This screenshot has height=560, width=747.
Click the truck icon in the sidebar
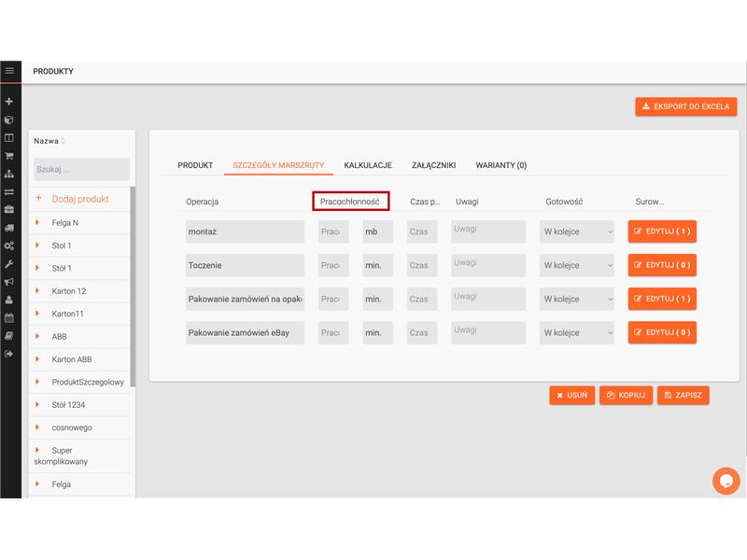pyautogui.click(x=9, y=228)
